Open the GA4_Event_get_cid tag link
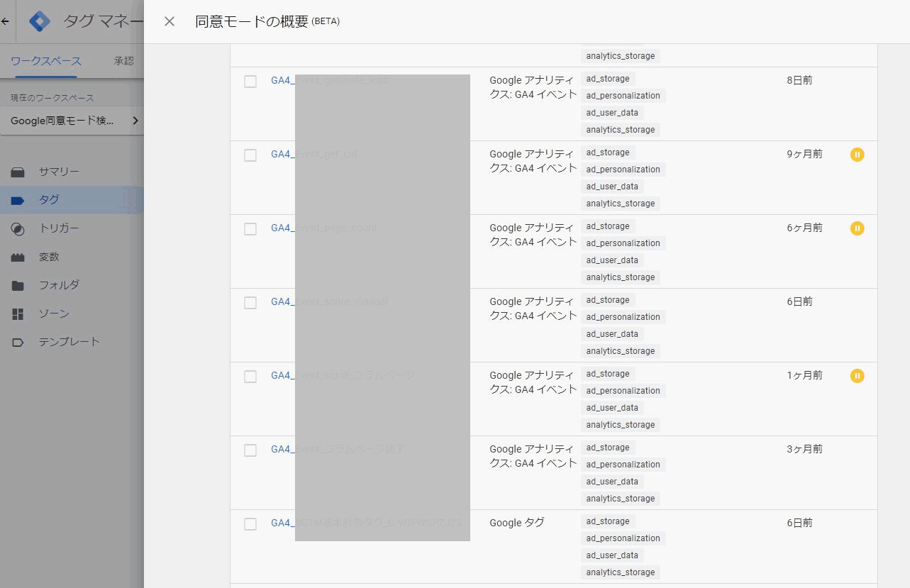Screen dimensions: 910x588 tap(314, 154)
